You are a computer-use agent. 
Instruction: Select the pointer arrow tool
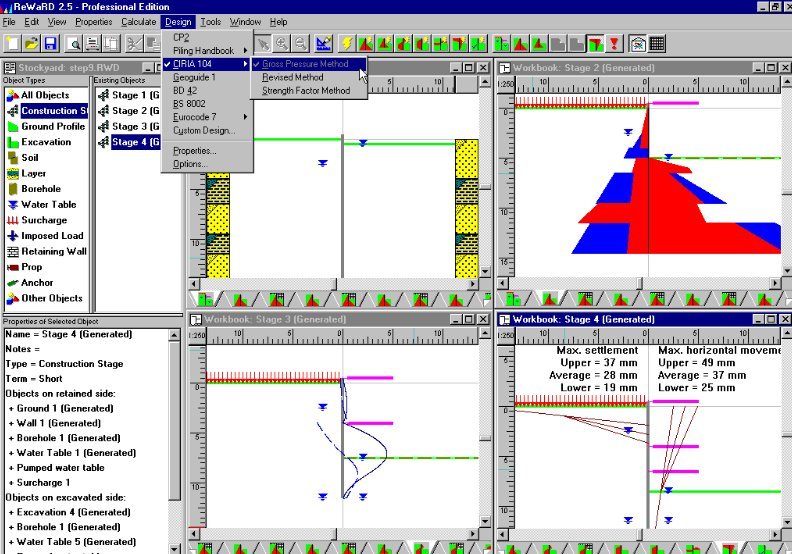263,44
